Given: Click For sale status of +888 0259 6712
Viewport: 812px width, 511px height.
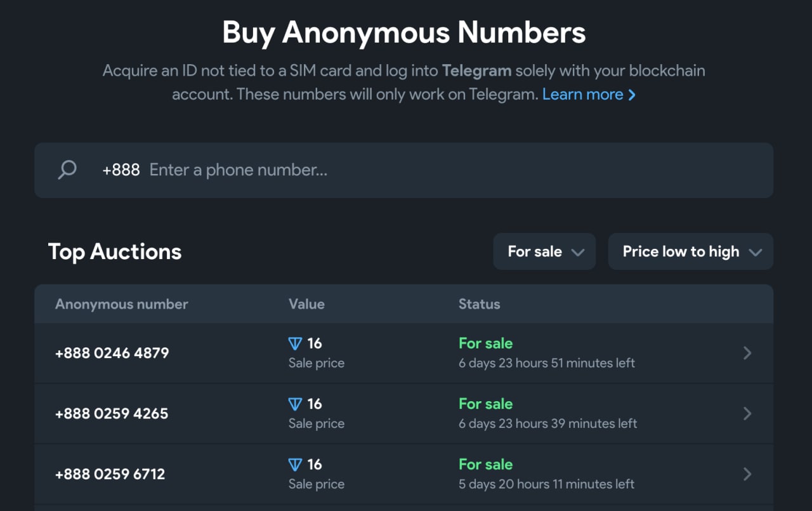Looking at the screenshot, I should [485, 465].
